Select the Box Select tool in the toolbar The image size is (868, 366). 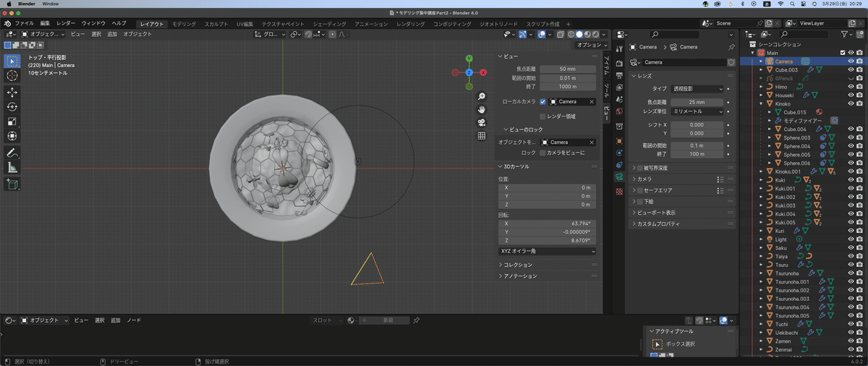pyautogui.click(x=12, y=61)
